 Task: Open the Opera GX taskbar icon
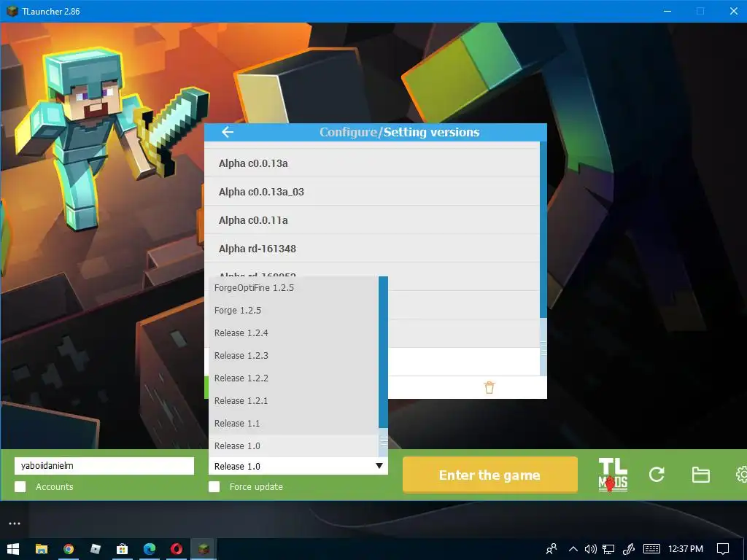tap(177, 549)
